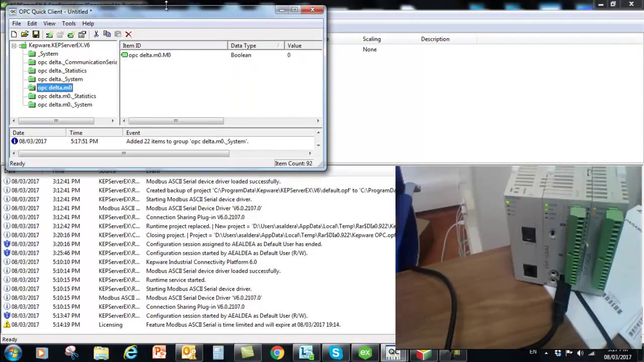Click the Copy toolbar icon

tap(107, 34)
